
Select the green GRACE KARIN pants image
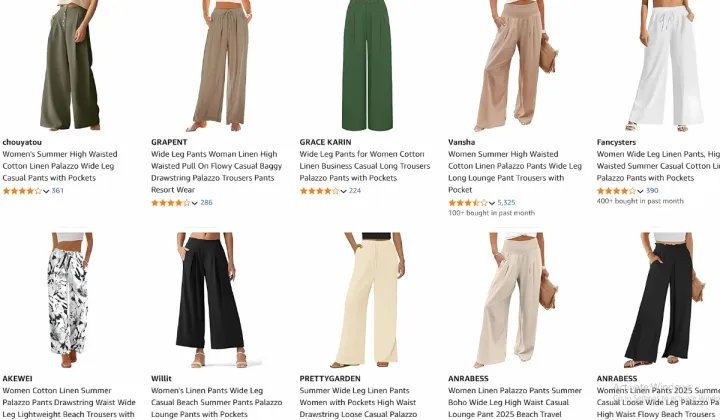pyautogui.click(x=367, y=66)
